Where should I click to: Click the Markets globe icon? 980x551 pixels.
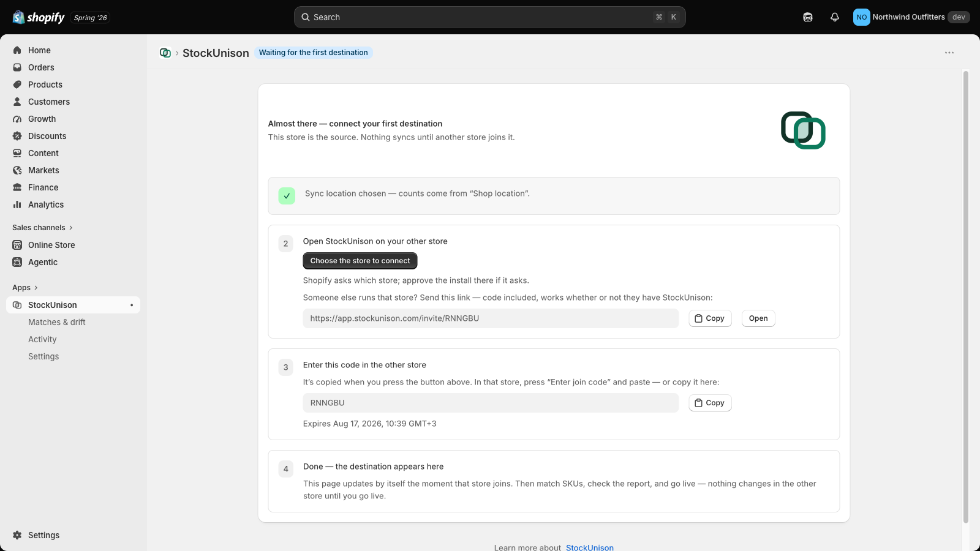tap(17, 170)
